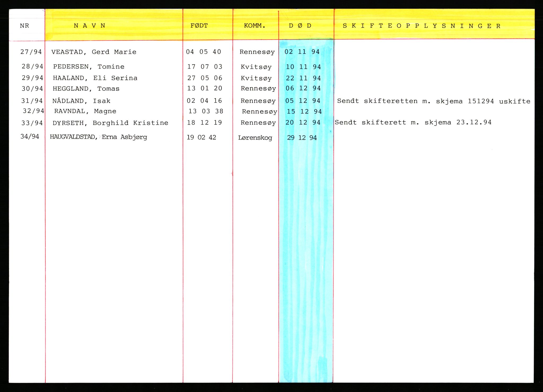Select the name HAALAND, Eli Serina
The image size is (543, 392).
[95, 78]
